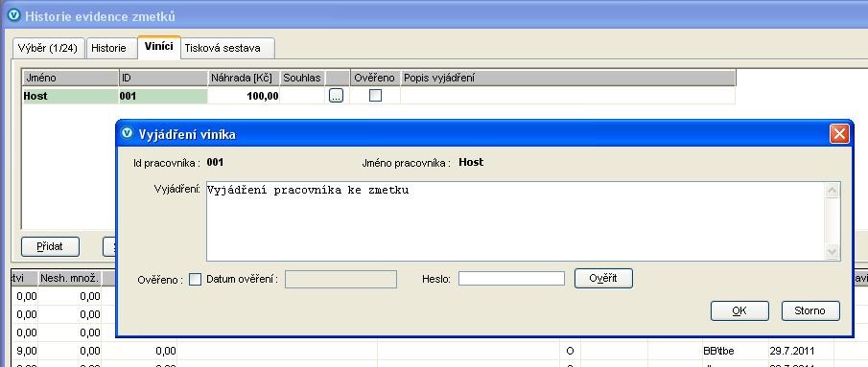868x367 pixels.
Task: Click the Vyjádření viníka dialog title icon
Action: (128, 134)
